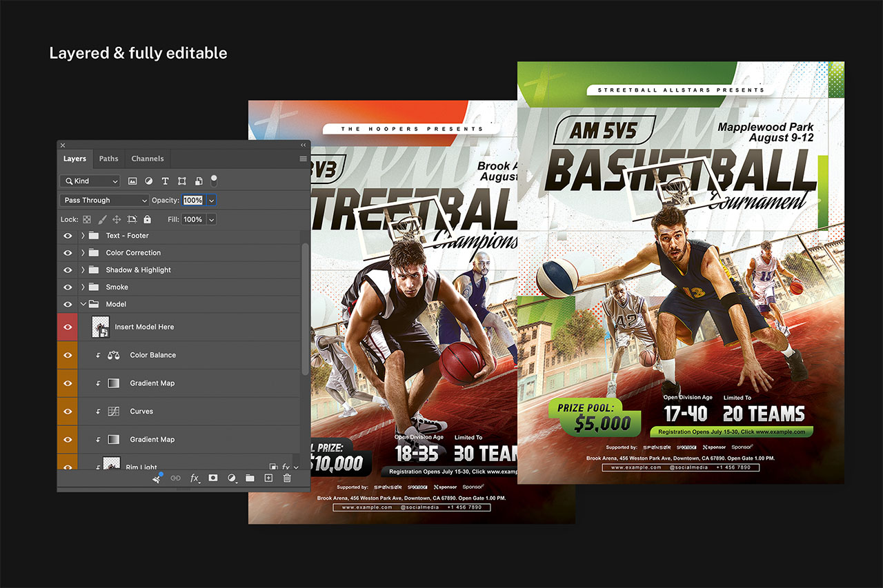Click the link layers icon
Viewport: 883px width, 588px height.
pyautogui.click(x=176, y=478)
